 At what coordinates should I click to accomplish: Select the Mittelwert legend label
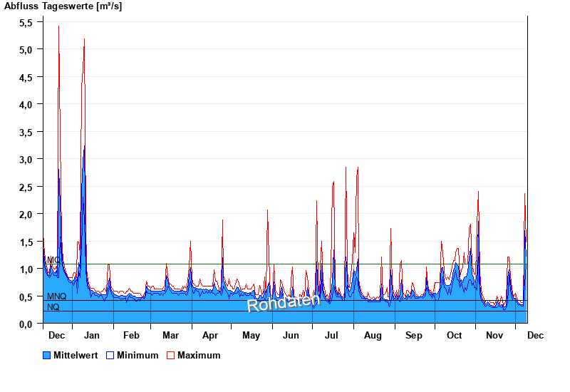tap(76, 355)
